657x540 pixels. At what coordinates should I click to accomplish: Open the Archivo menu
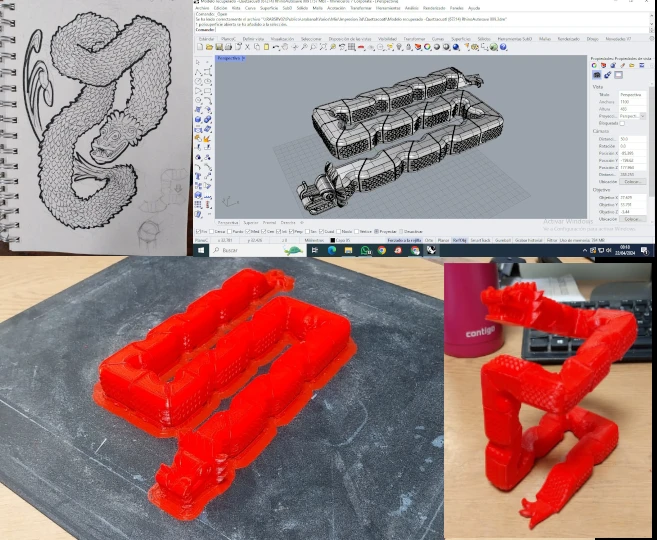click(201, 8)
